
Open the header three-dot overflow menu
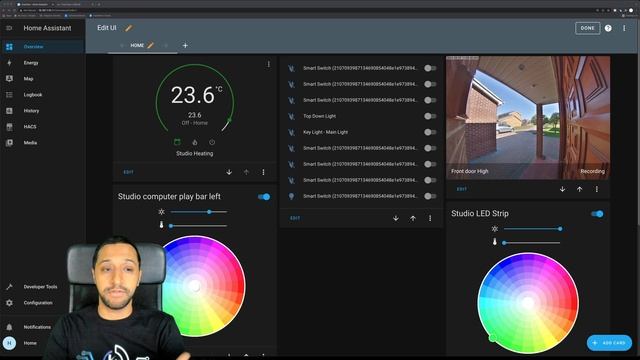point(624,28)
